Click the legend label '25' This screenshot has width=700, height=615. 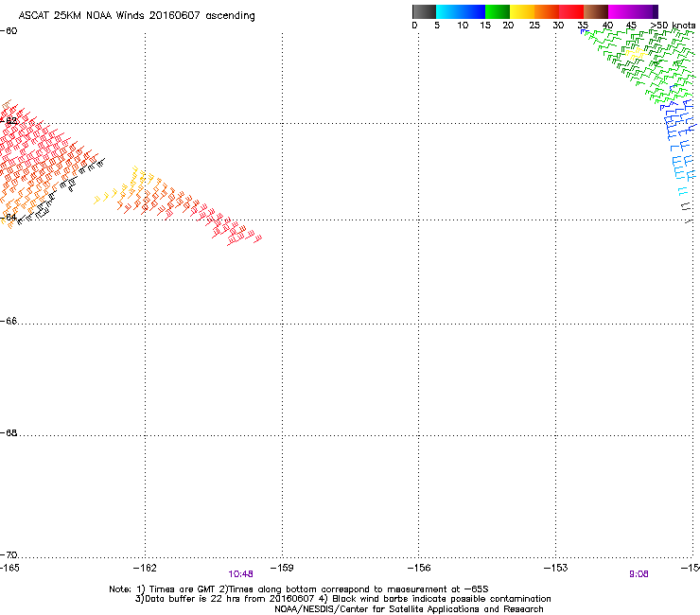tap(534, 26)
